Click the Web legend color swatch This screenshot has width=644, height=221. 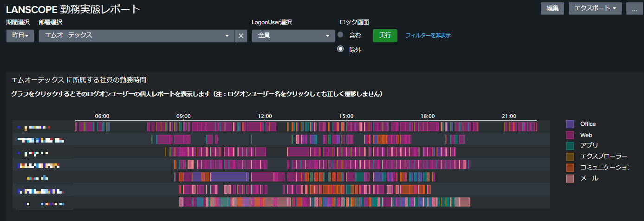coord(570,135)
